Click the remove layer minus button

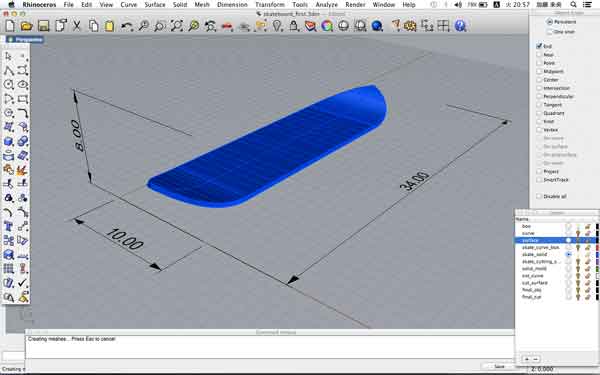tap(535, 359)
